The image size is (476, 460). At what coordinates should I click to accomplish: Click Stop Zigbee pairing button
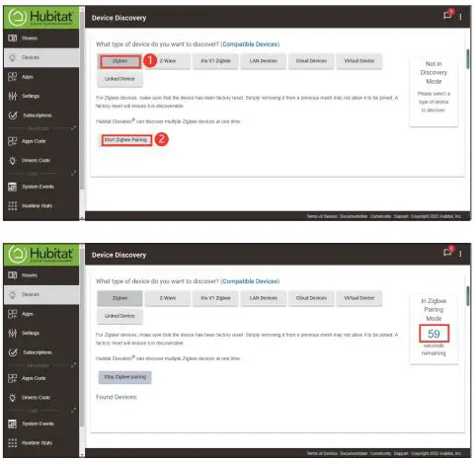coord(125,377)
